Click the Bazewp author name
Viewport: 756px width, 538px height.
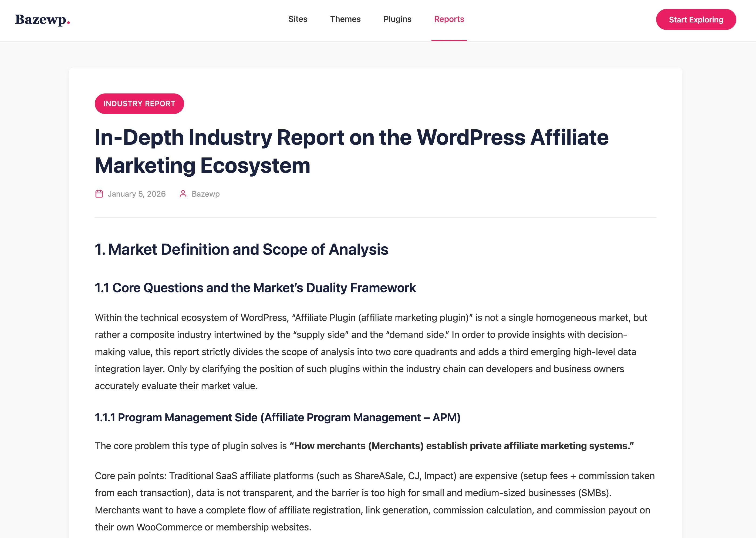point(205,194)
